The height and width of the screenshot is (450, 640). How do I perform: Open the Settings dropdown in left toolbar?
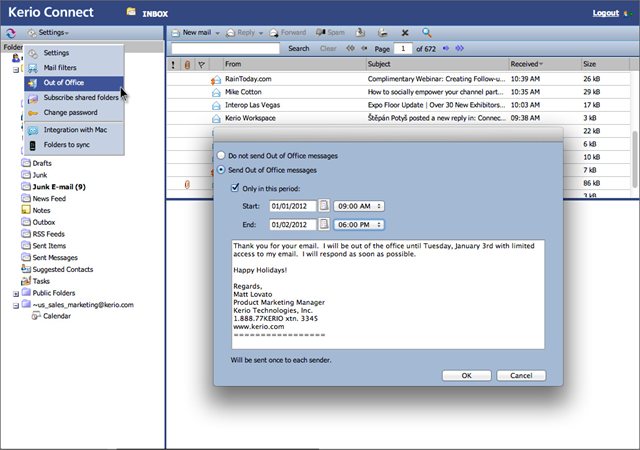(x=48, y=33)
